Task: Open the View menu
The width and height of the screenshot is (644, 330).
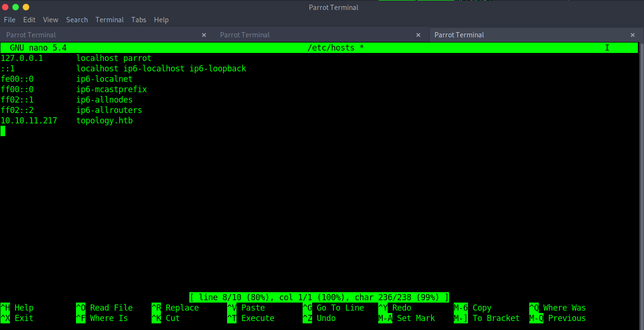Action: [51, 20]
